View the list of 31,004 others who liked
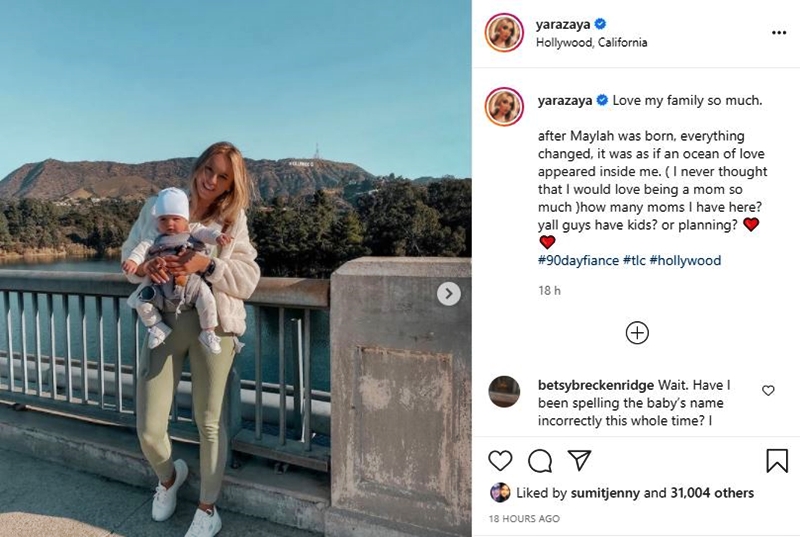This screenshot has width=800, height=537. click(712, 493)
